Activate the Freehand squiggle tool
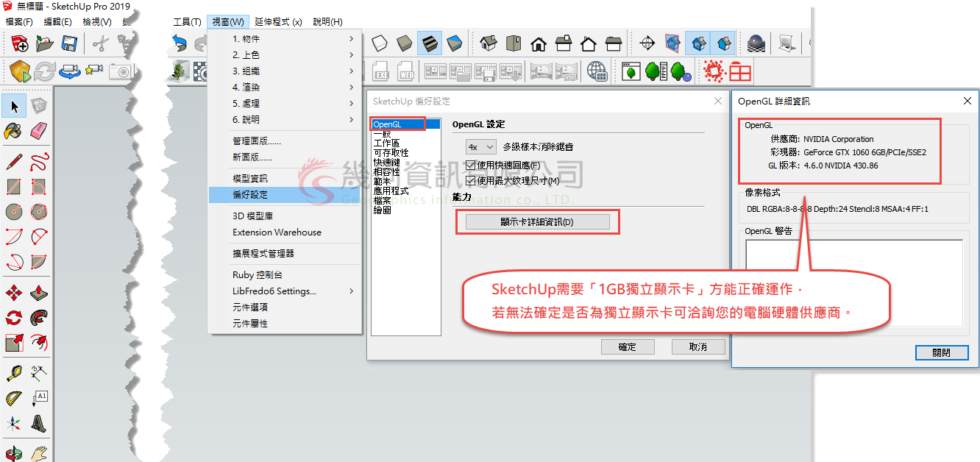The image size is (980, 462). [x=39, y=161]
